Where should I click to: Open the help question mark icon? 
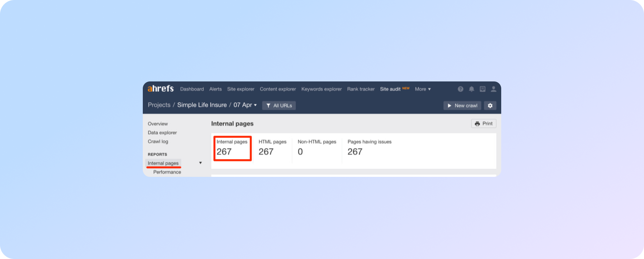(x=460, y=89)
